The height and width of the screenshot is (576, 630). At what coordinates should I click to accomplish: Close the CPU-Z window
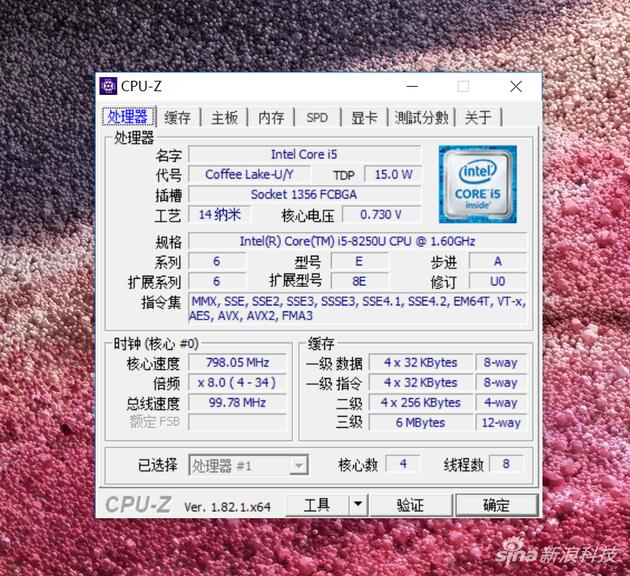516,86
